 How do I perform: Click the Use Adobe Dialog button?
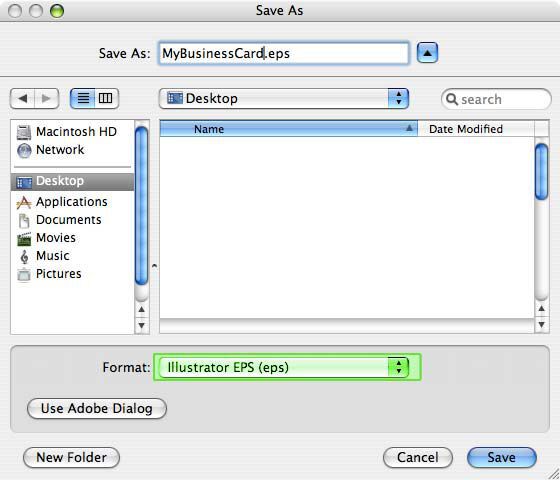tap(97, 409)
